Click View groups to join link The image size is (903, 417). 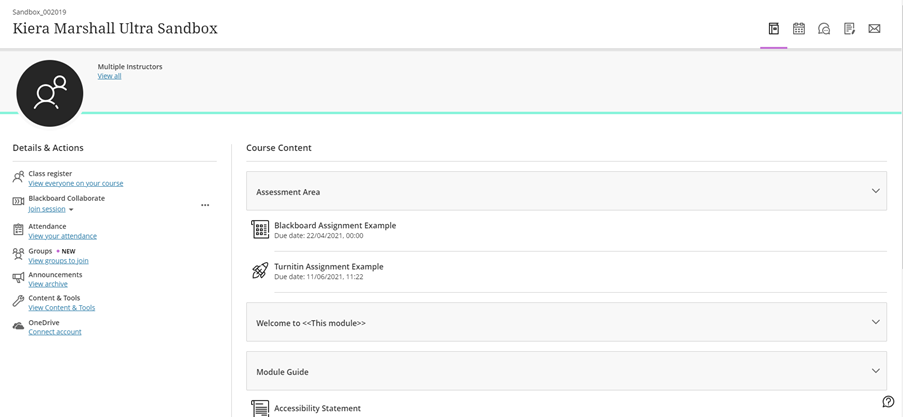pyautogui.click(x=58, y=260)
